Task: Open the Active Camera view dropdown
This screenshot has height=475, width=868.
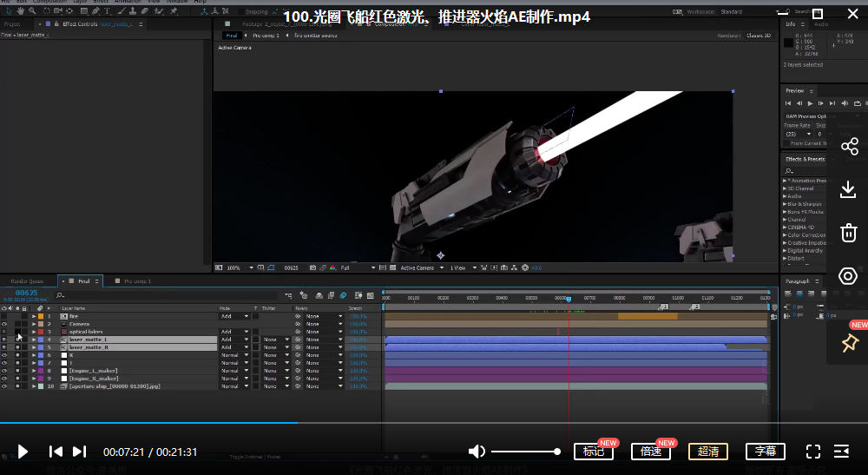Action: click(422, 267)
